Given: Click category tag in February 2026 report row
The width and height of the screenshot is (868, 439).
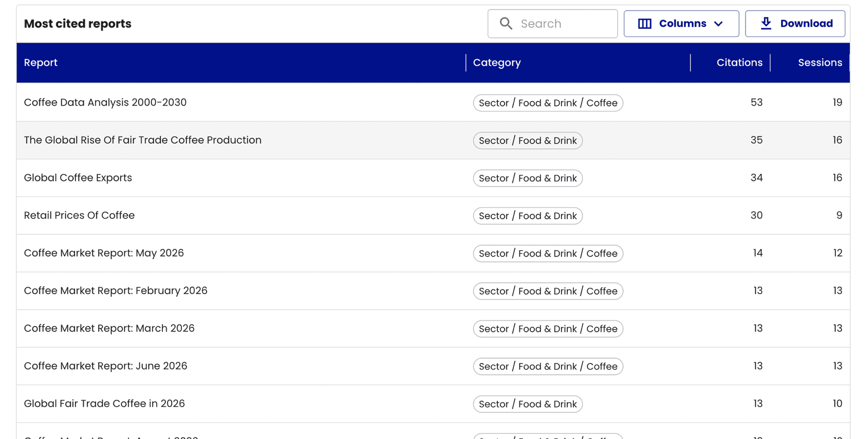Looking at the screenshot, I should [x=548, y=291].
